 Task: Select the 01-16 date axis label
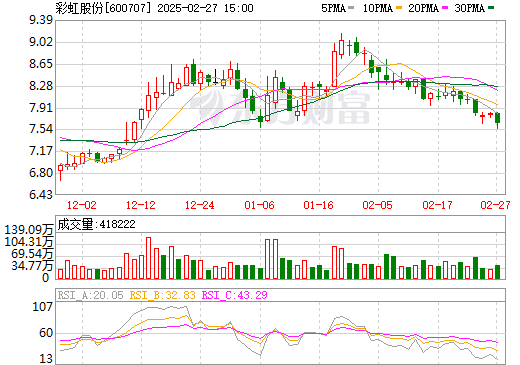click(318, 205)
